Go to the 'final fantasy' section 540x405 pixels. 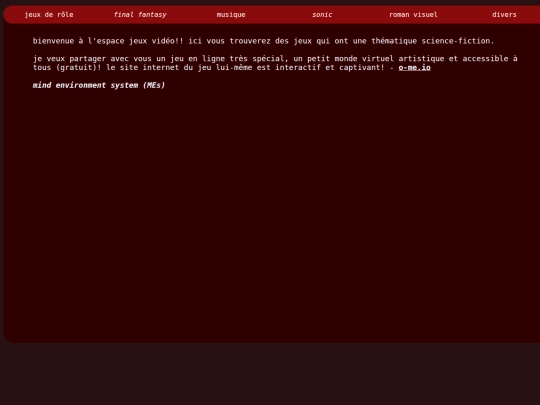[140, 15]
